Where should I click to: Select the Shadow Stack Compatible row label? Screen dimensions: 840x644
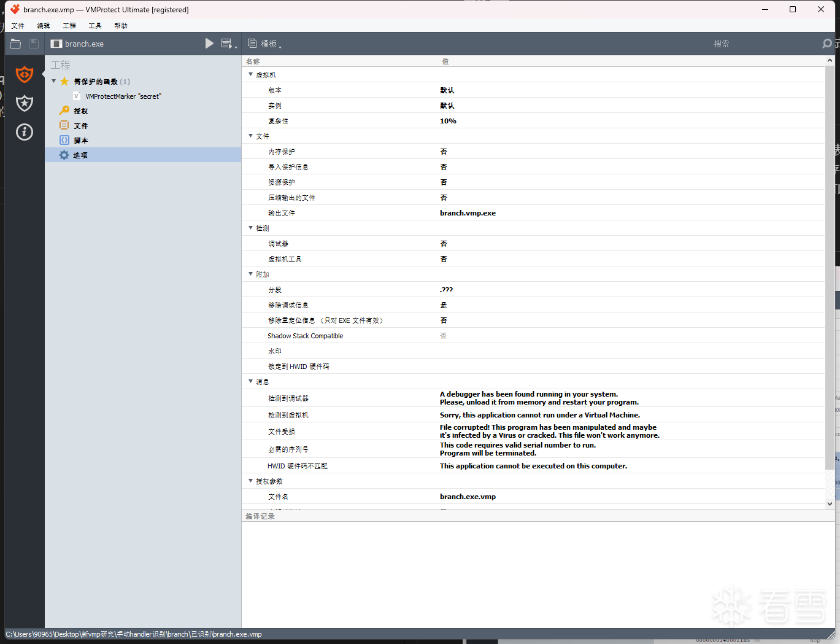point(306,336)
